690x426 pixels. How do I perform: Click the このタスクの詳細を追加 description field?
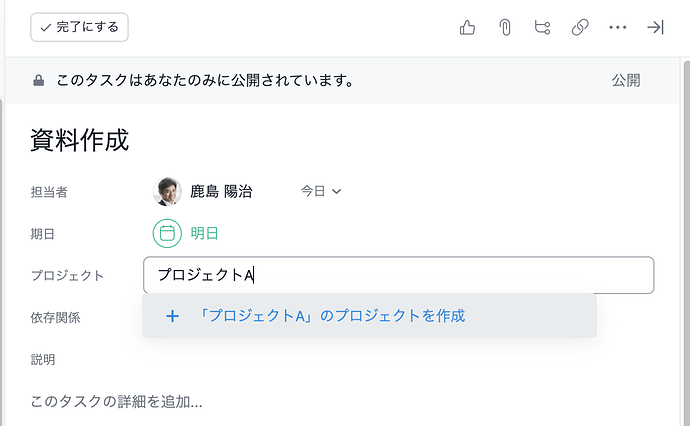click(x=117, y=402)
